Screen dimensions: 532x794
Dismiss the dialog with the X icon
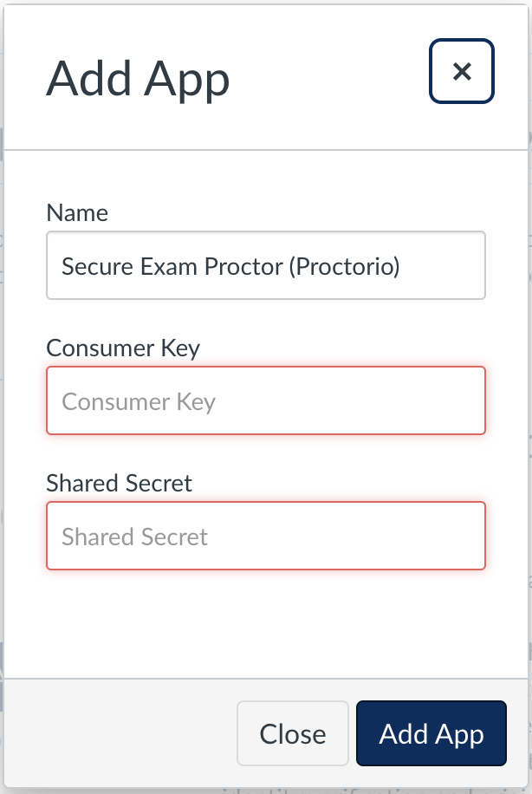coord(462,71)
